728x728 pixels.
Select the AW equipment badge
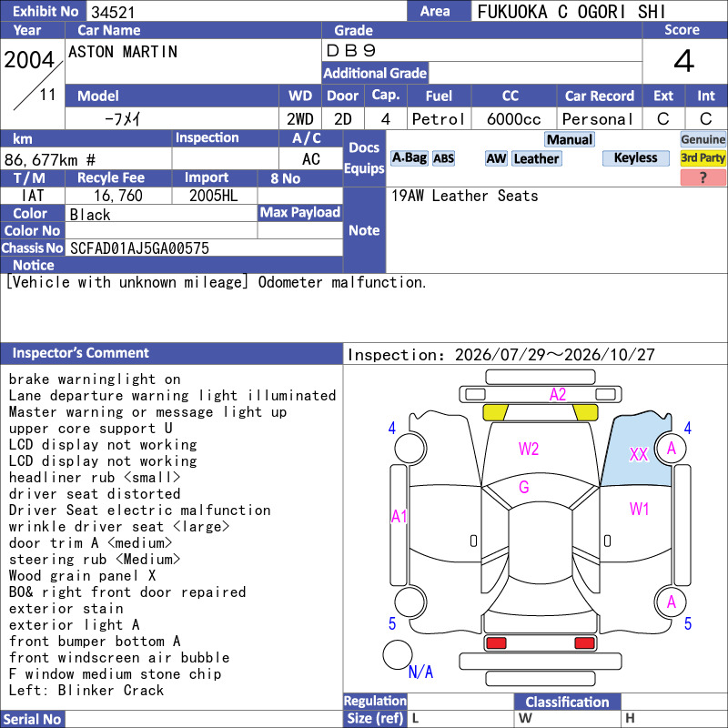click(496, 158)
